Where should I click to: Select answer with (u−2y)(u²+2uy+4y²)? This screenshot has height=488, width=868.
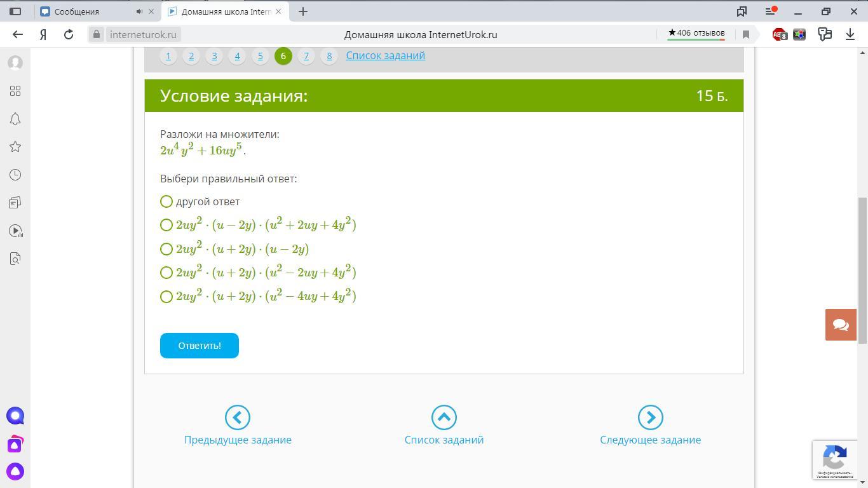coord(166,225)
